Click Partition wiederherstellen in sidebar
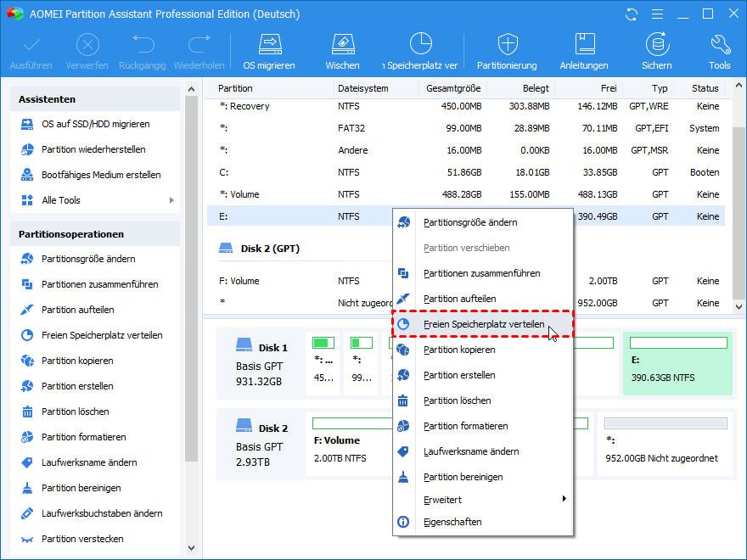Screen dimensions: 747x560 click(x=93, y=149)
